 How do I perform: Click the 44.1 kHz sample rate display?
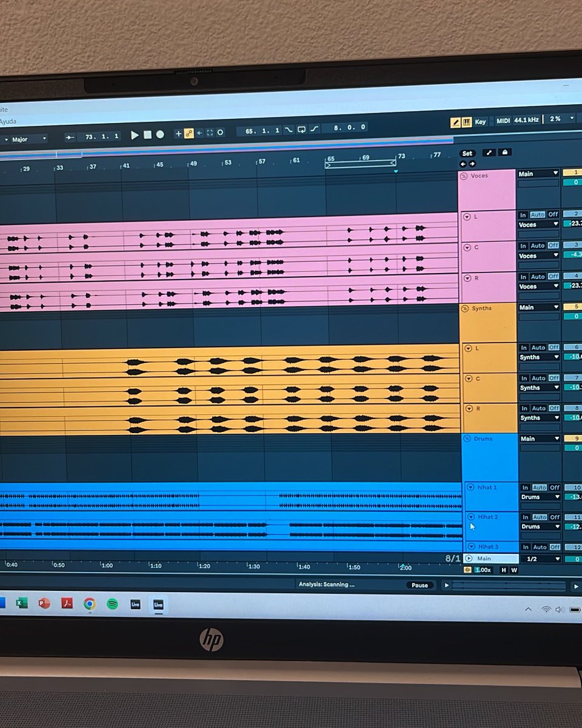click(526, 120)
